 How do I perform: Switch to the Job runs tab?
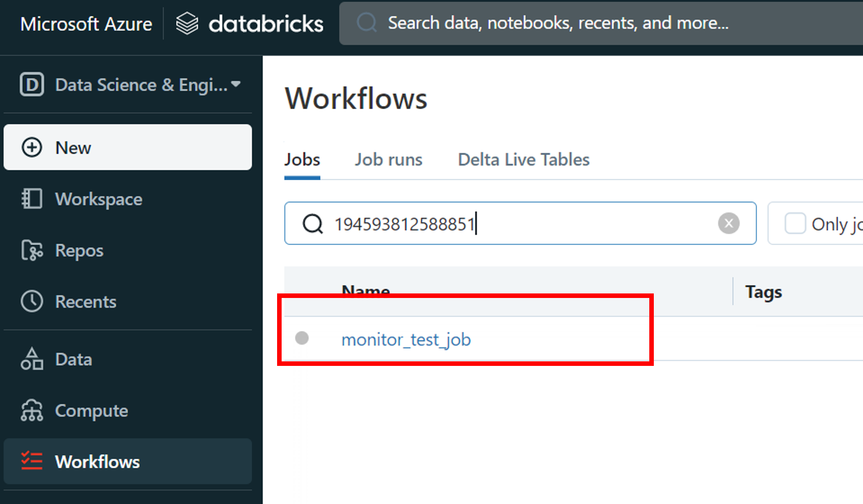pos(388,160)
